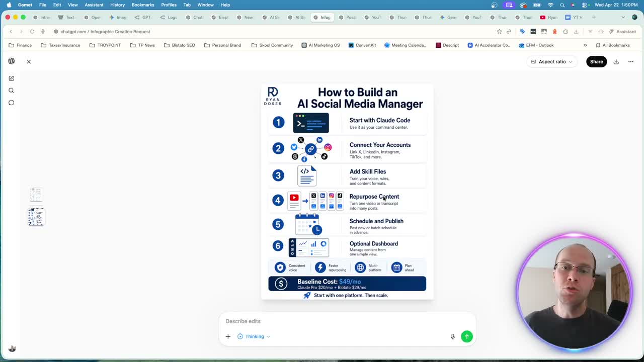The image size is (644, 362).
Task: Open the Personal Brand bookmarks folder
Action: click(x=222, y=45)
